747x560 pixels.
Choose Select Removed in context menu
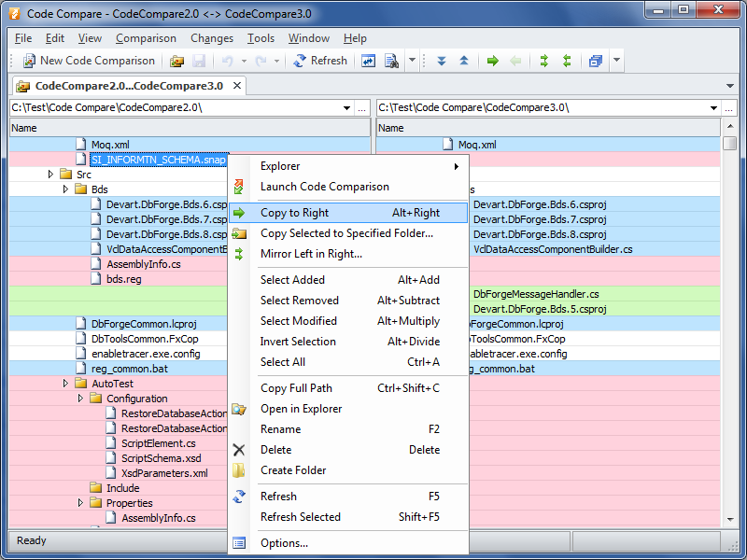pyautogui.click(x=348, y=301)
